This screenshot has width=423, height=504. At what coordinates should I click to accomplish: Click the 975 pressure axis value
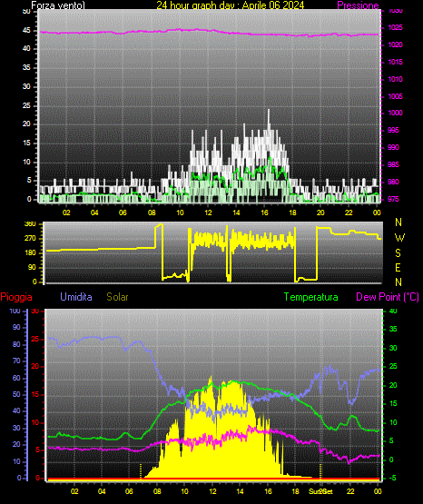[393, 199]
